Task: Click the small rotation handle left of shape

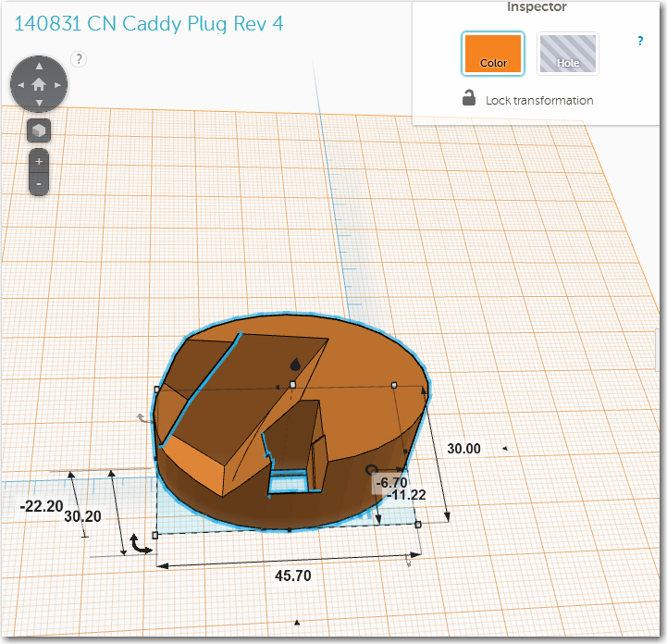Action: (142, 418)
